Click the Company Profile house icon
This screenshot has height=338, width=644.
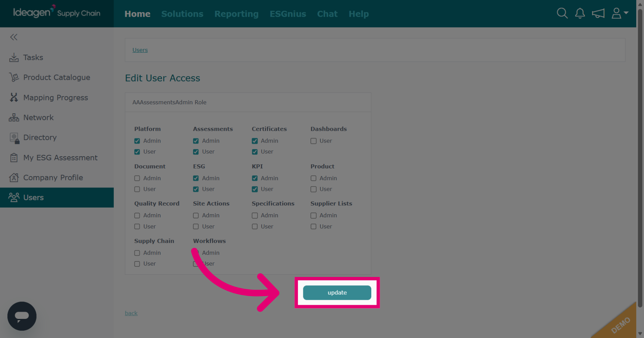(x=14, y=177)
